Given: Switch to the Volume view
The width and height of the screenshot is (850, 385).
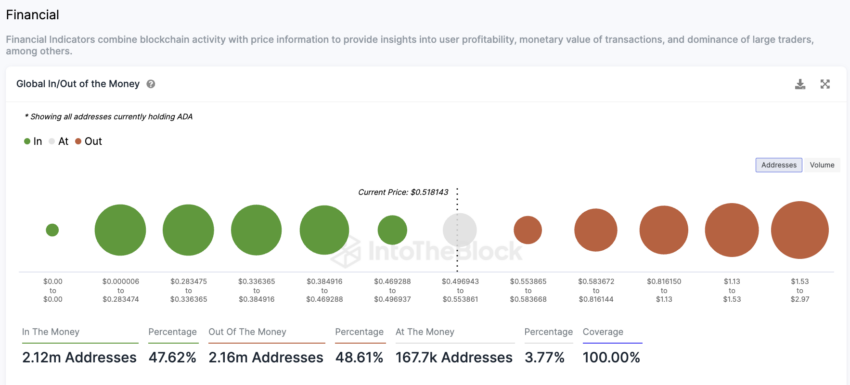Looking at the screenshot, I should pos(822,165).
